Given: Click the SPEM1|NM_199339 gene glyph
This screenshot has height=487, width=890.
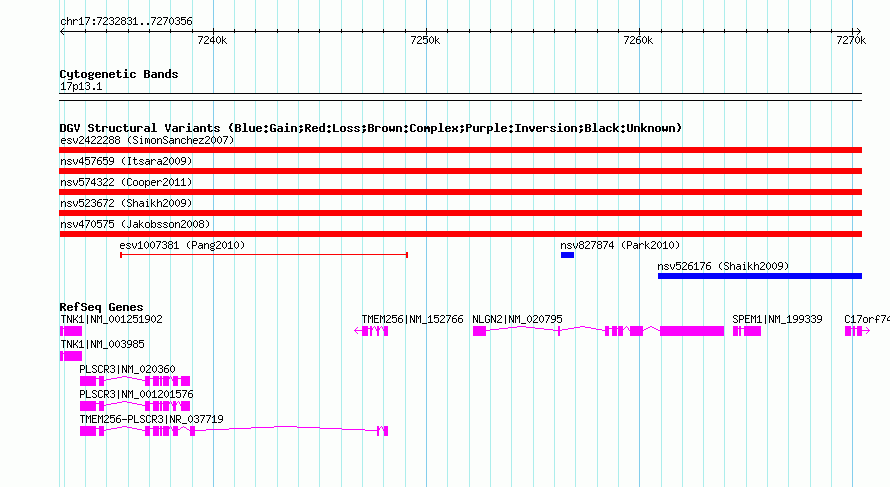Looking at the screenshot, I should pos(747,331).
